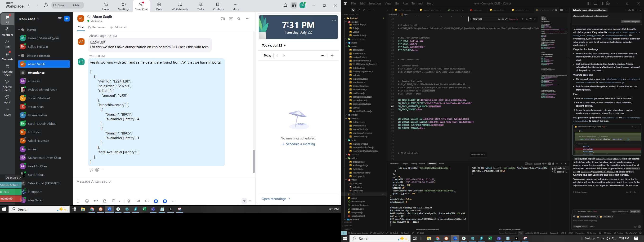Toggle regex search in Cursor find widget
This screenshot has width=644, height=242.
[x=506, y=19]
